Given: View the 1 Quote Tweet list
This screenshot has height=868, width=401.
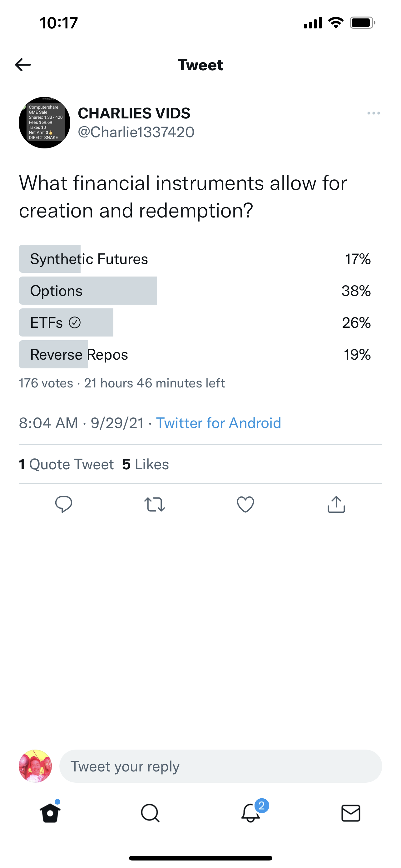Looking at the screenshot, I should [x=66, y=464].
